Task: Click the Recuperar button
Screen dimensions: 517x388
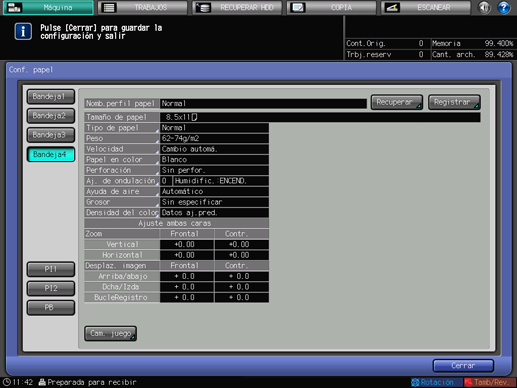Action: coord(397,102)
